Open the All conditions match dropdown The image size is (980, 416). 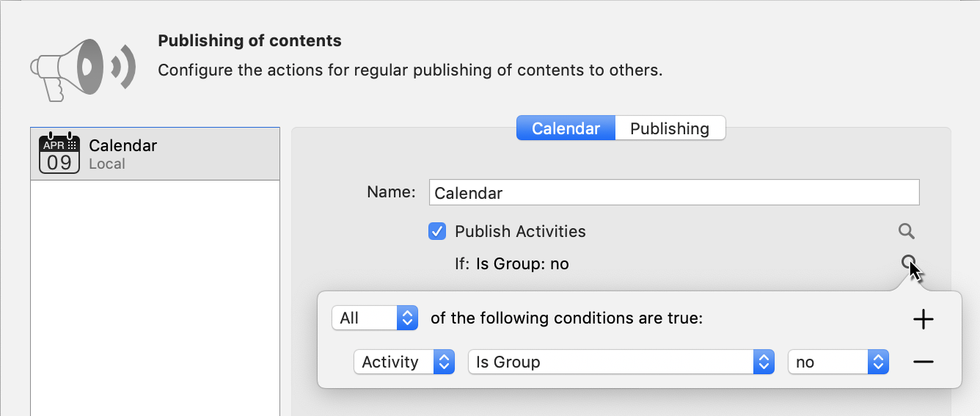(375, 318)
